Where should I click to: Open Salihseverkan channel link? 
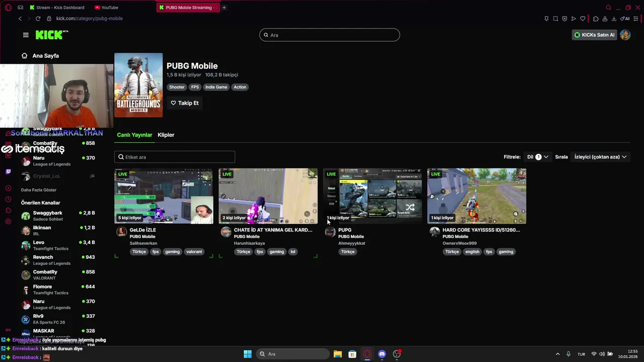point(143,243)
